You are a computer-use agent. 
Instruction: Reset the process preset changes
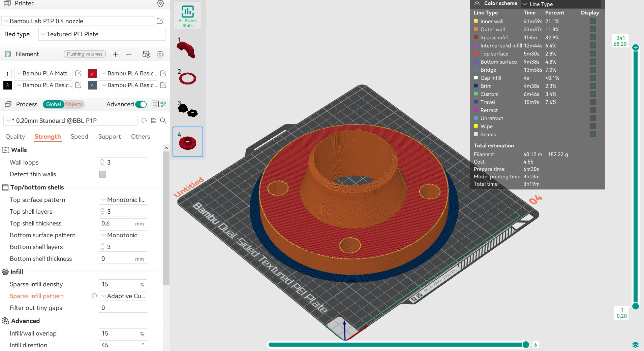[144, 120]
